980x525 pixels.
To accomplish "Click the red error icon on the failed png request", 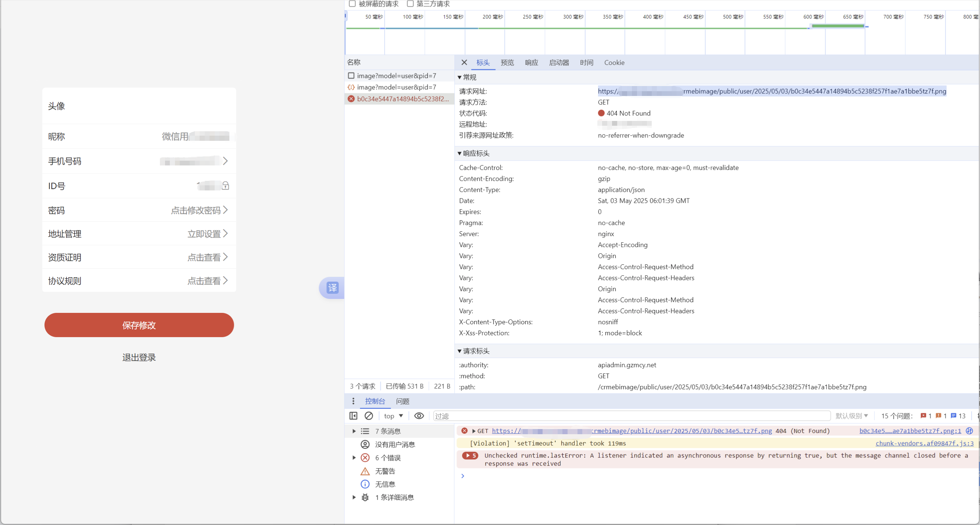I will [x=351, y=99].
